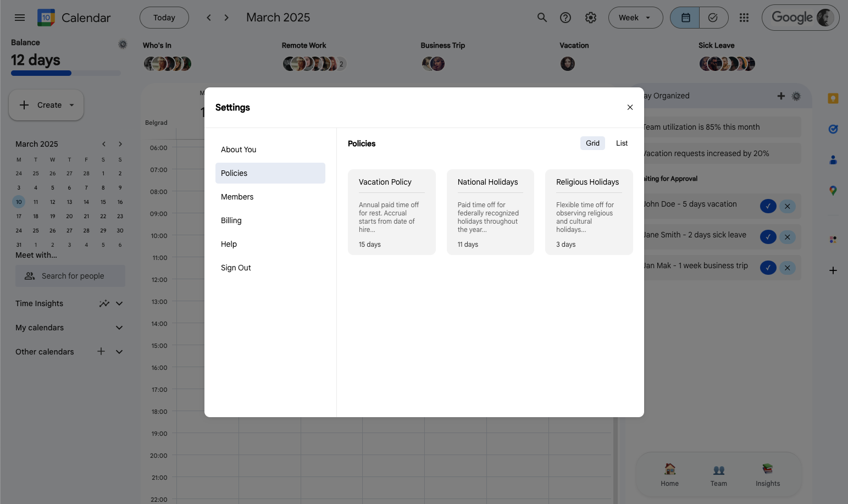Select Policies in settings sidebar
This screenshot has height=504, width=848.
pyautogui.click(x=270, y=173)
